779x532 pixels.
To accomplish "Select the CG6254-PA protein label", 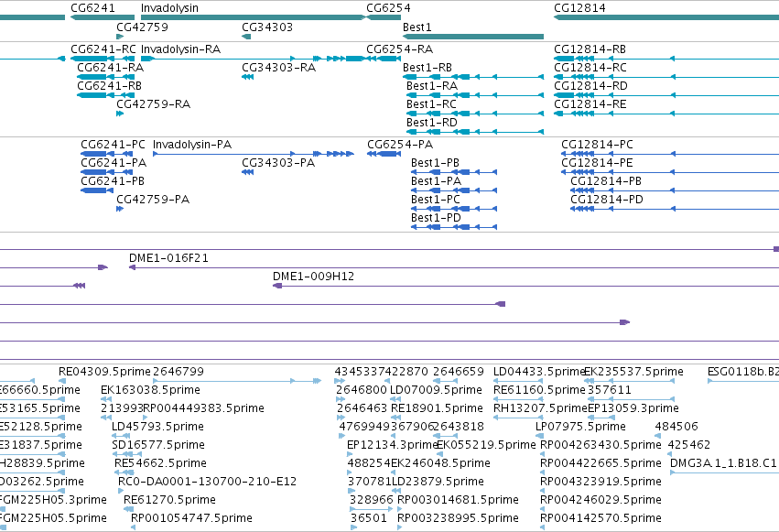I will pyautogui.click(x=400, y=145).
